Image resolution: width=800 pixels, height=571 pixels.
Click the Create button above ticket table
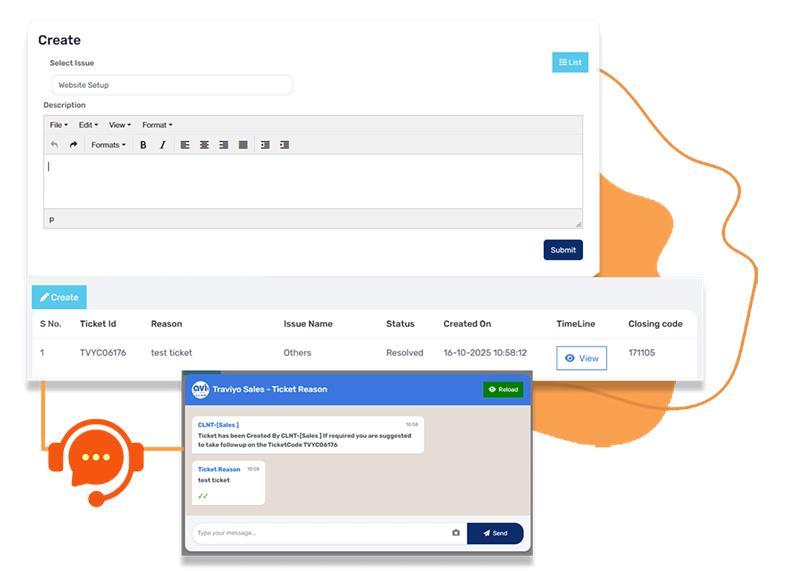(x=59, y=297)
